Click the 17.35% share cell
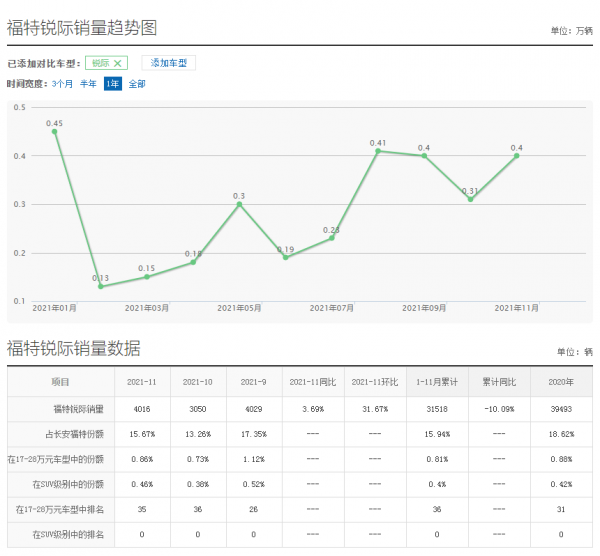This screenshot has width=600, height=556. pyautogui.click(x=253, y=434)
